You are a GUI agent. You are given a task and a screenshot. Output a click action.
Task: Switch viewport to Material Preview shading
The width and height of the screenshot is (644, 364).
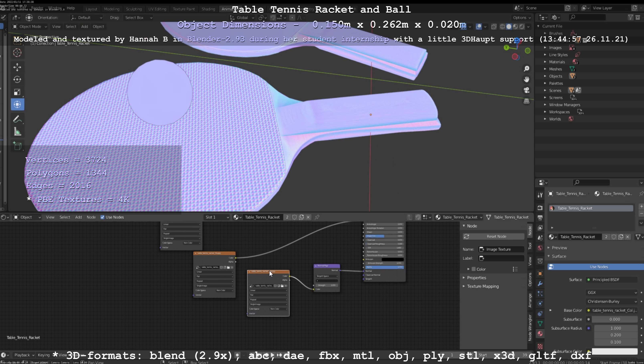coord(515,26)
